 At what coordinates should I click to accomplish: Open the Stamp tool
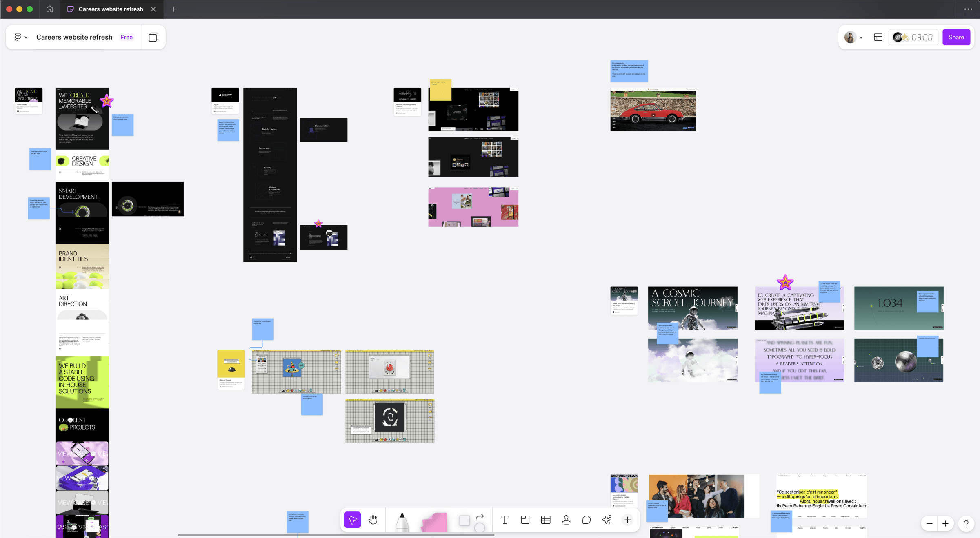click(566, 520)
